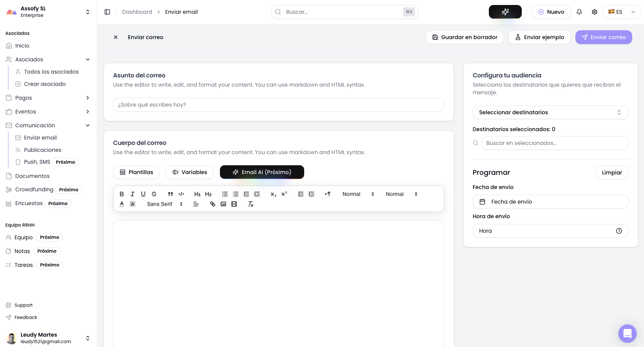Viewport: 644px width, 347px height.
Task: Toggle bold formatting in the email editor
Action: [122, 194]
